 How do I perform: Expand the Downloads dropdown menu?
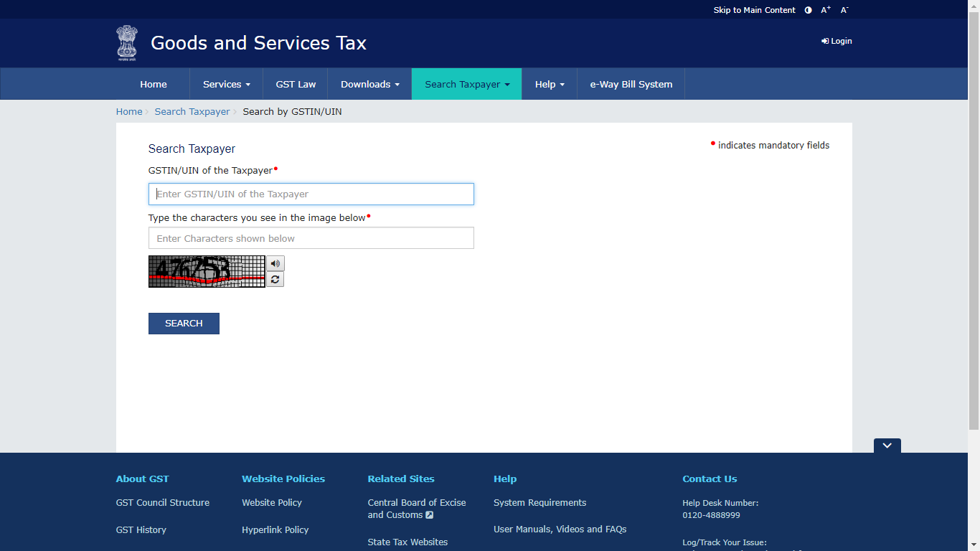coord(370,84)
